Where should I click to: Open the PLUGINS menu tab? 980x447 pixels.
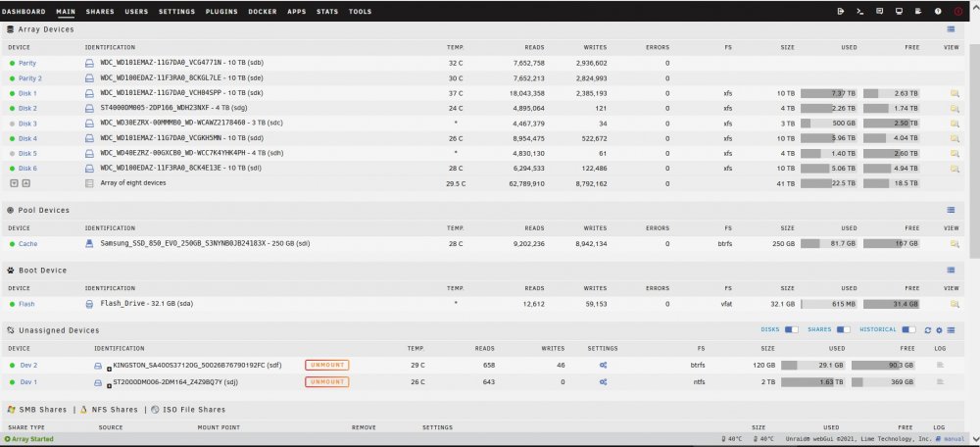[221, 11]
